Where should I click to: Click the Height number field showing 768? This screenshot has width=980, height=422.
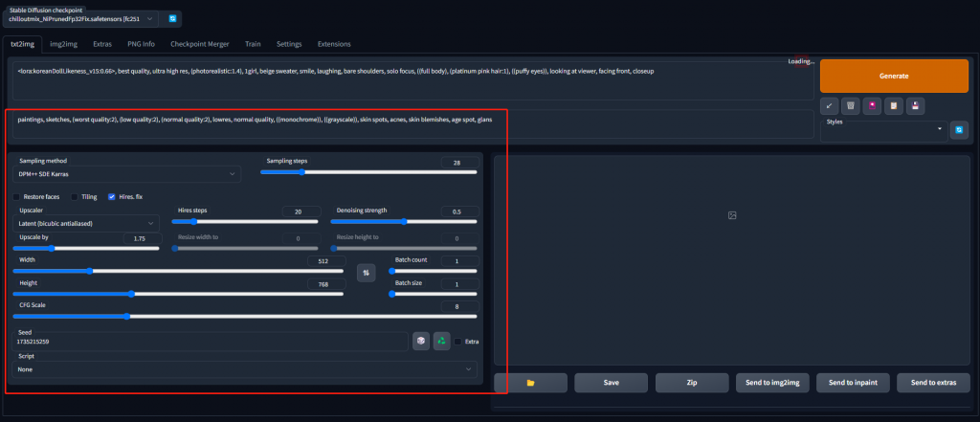[x=326, y=284]
